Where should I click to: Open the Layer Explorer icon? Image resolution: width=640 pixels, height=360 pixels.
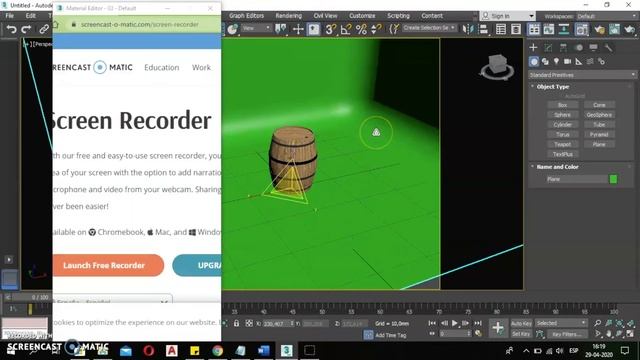(x=516, y=29)
